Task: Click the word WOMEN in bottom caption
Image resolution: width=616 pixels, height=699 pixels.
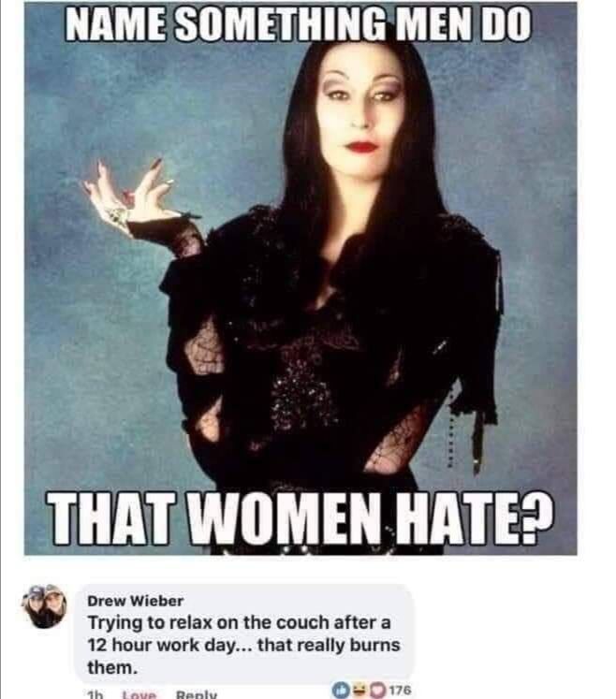Action: click(x=284, y=519)
